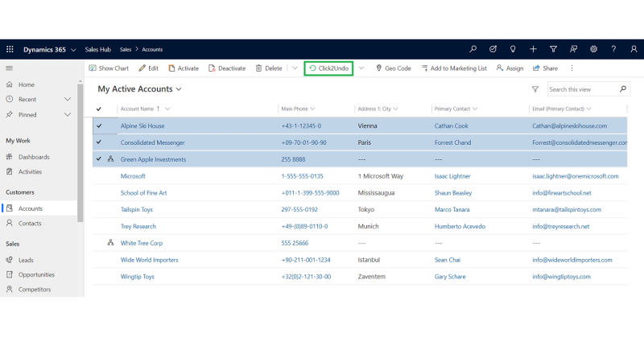Uncheck the Alpine Ski House row checkbox
The height and width of the screenshot is (362, 644).
pos(99,125)
